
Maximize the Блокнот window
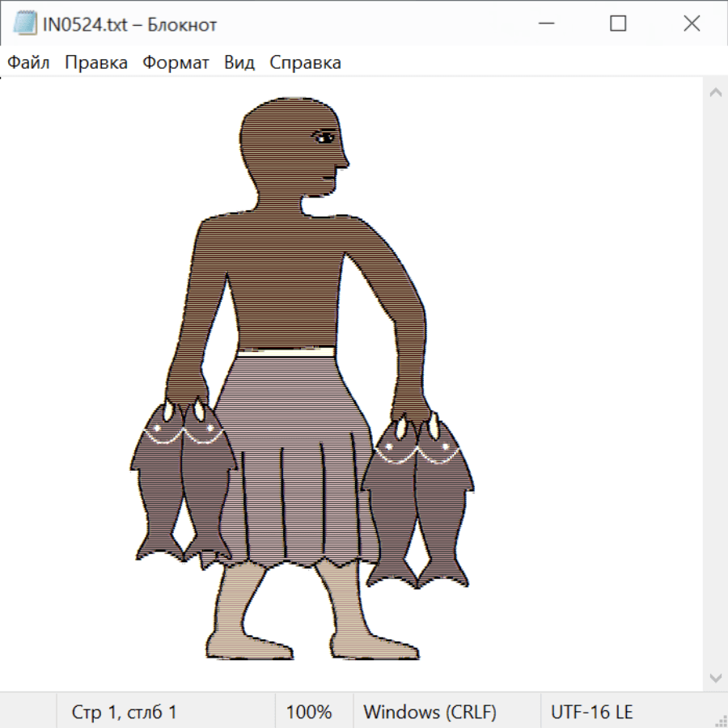pos(618,24)
